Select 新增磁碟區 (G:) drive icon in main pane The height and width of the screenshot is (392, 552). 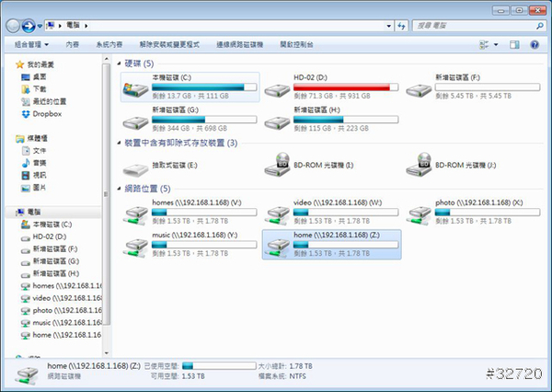[x=135, y=123]
